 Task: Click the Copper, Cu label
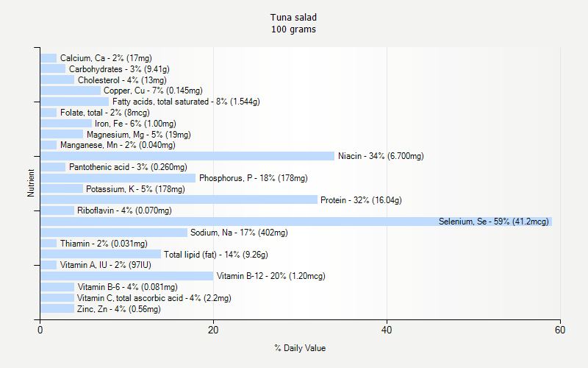(x=153, y=91)
